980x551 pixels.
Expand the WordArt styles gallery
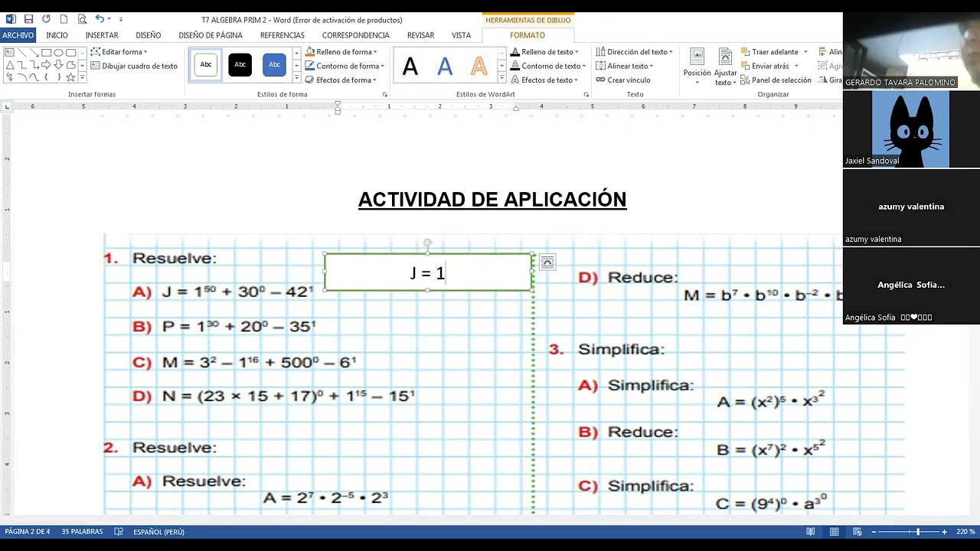[x=501, y=77]
